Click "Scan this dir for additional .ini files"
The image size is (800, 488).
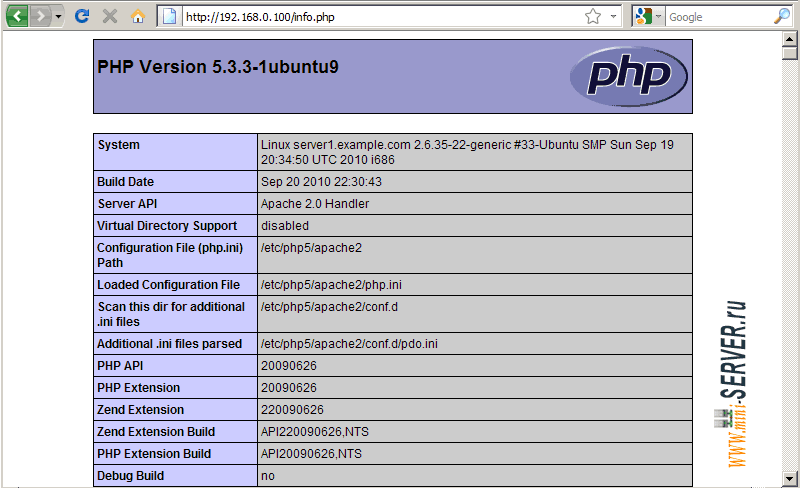(171, 314)
